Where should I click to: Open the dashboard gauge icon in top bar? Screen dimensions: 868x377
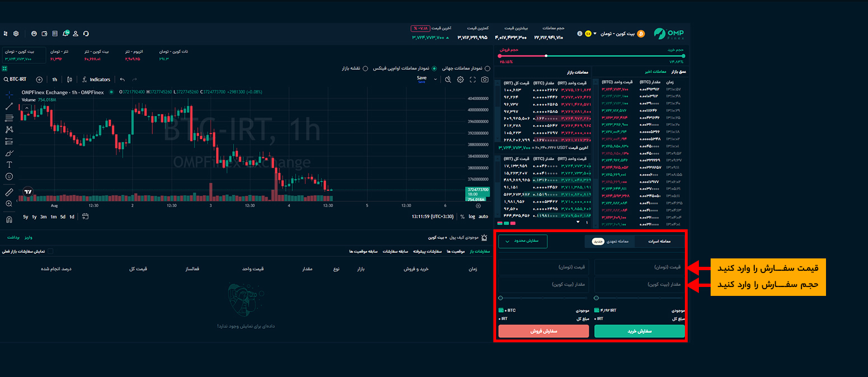[34, 34]
